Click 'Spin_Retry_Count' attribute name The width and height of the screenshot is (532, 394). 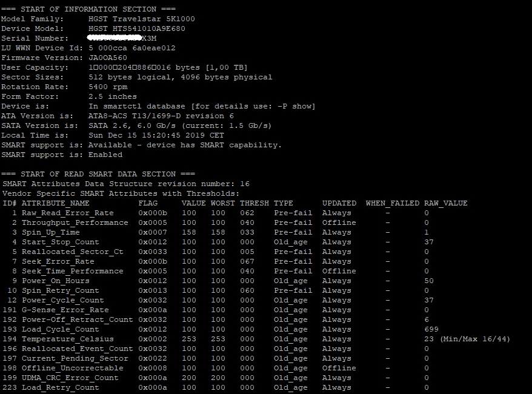coord(61,290)
